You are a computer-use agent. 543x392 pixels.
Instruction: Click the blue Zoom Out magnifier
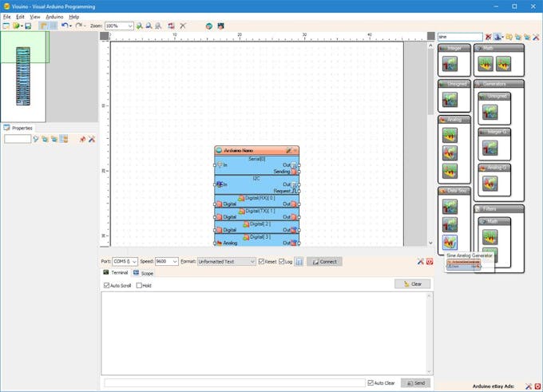[149, 26]
